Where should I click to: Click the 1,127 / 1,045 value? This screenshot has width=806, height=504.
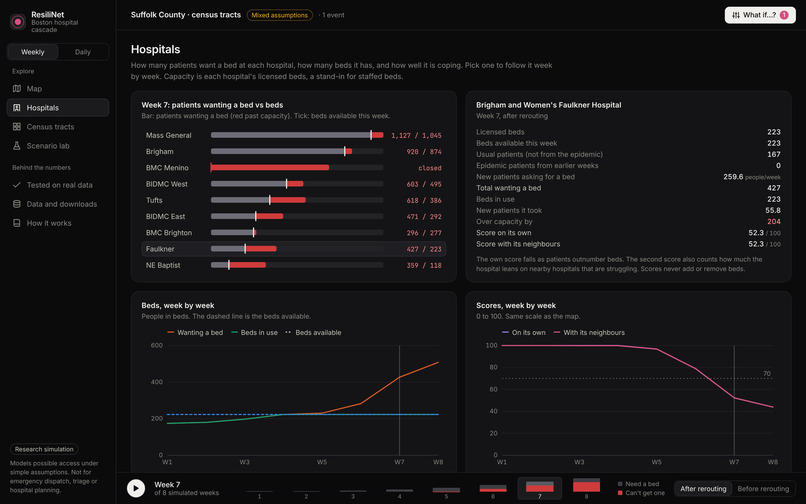click(x=416, y=135)
